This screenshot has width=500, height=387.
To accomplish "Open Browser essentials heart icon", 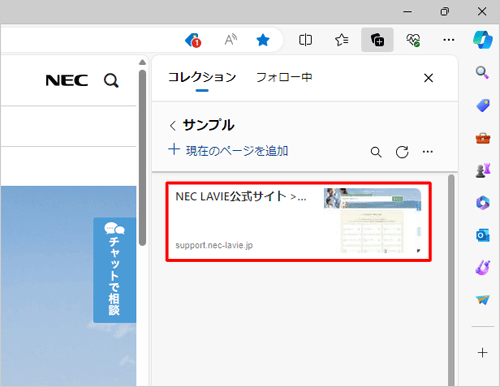I will [x=413, y=40].
